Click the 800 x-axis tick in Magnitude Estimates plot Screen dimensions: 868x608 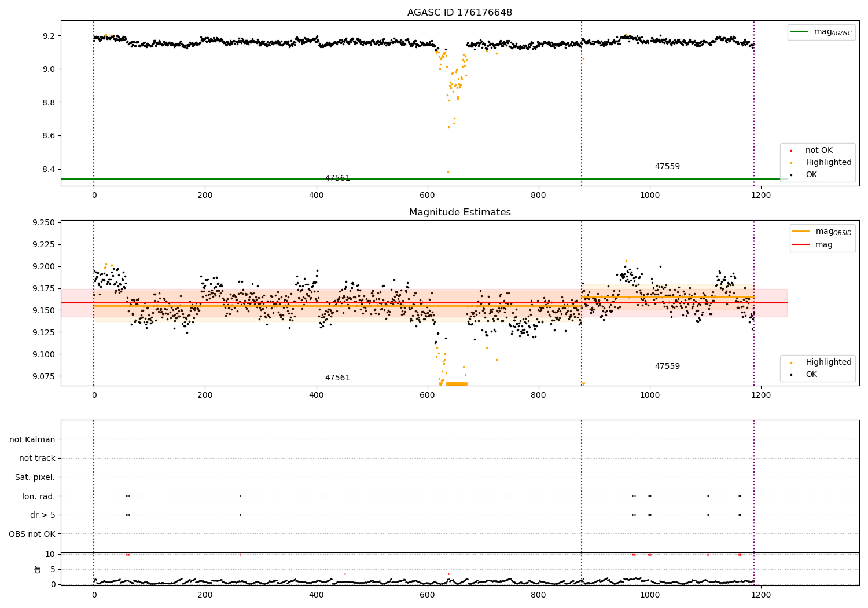[x=538, y=395]
